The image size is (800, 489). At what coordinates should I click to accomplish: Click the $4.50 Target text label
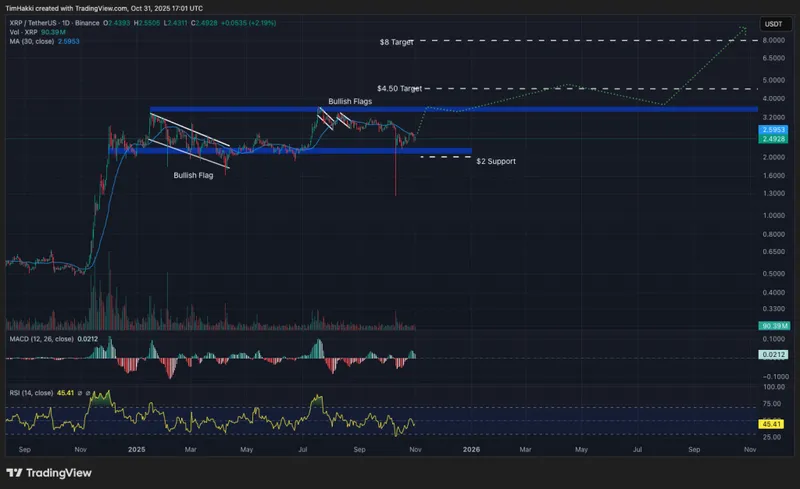399,89
